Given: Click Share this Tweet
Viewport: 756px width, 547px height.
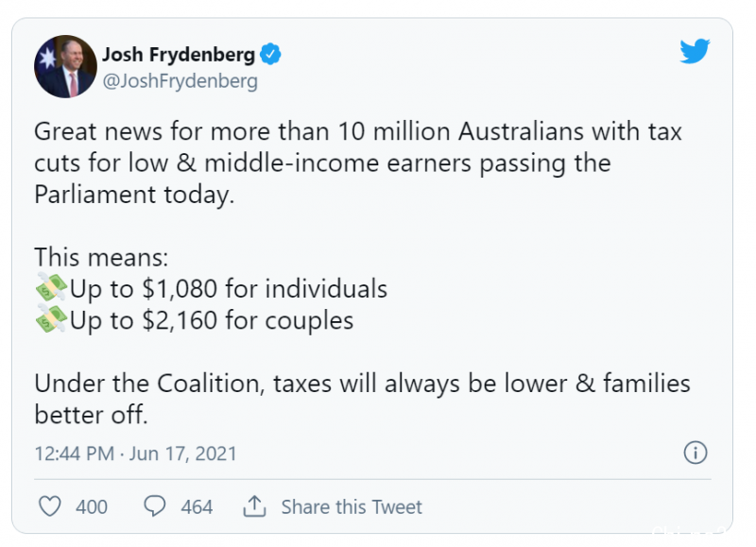Looking at the screenshot, I should (352, 507).
